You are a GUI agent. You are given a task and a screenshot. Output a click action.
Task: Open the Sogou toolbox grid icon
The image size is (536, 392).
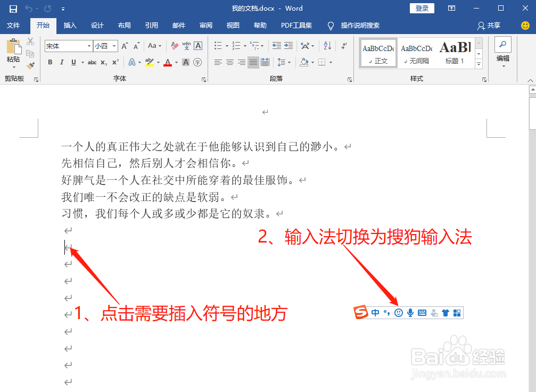[457, 313]
